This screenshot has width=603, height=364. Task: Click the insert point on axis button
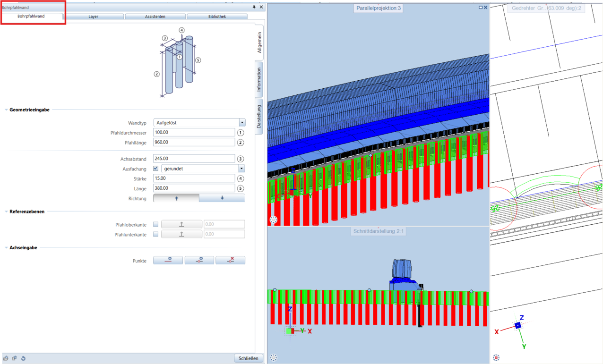[x=199, y=260]
